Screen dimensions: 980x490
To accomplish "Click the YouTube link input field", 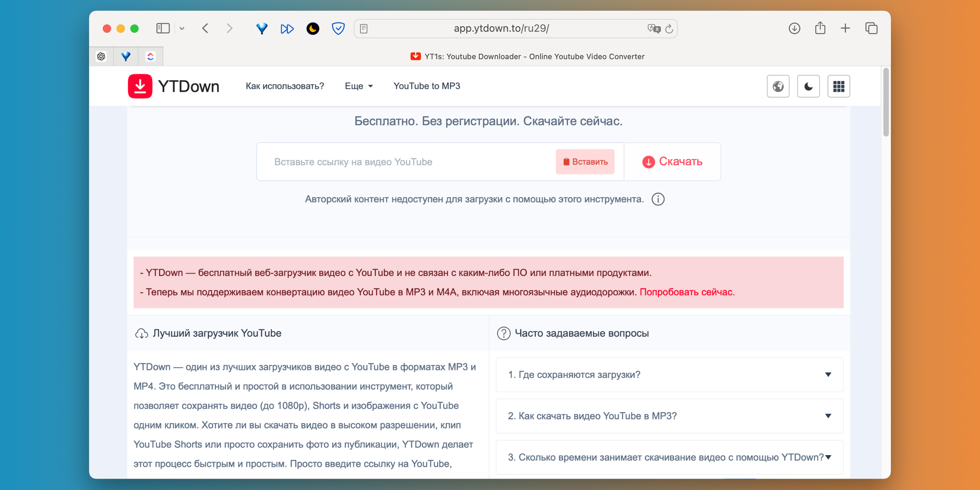I will [x=406, y=162].
